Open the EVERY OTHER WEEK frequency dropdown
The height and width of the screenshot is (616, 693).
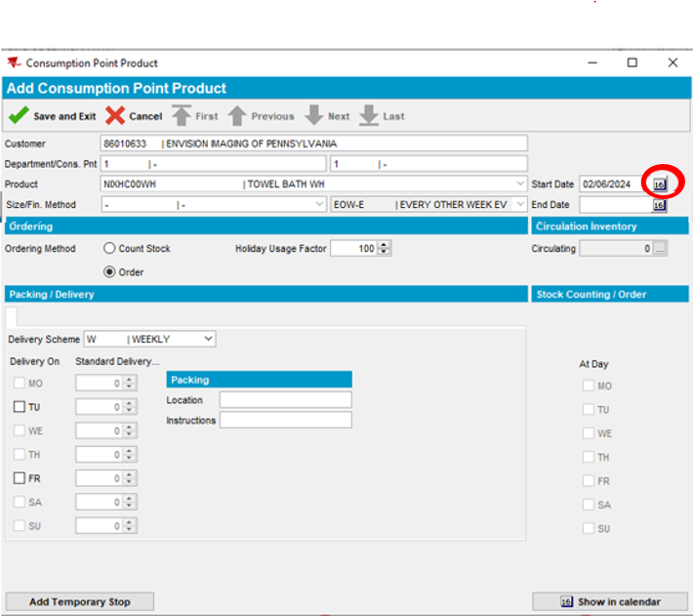pyautogui.click(x=520, y=205)
